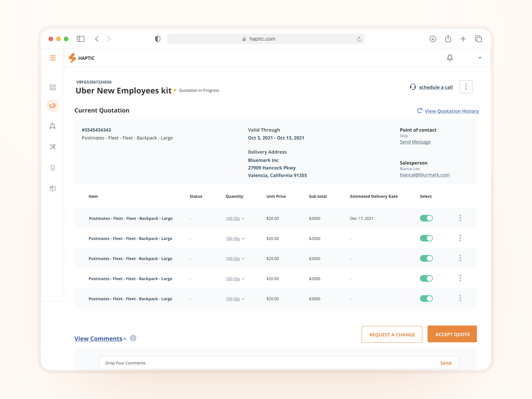Open the fourth row's three-dot options menu
The image size is (532, 399).
[x=460, y=278]
